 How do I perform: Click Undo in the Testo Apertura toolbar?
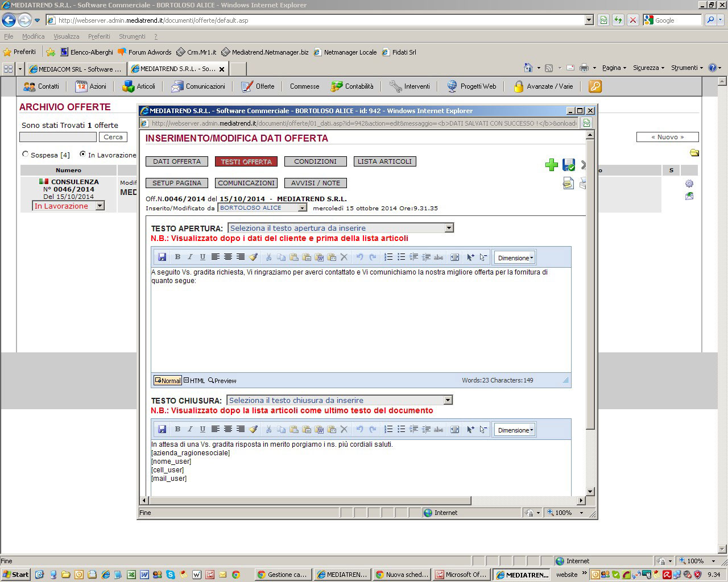pos(359,257)
